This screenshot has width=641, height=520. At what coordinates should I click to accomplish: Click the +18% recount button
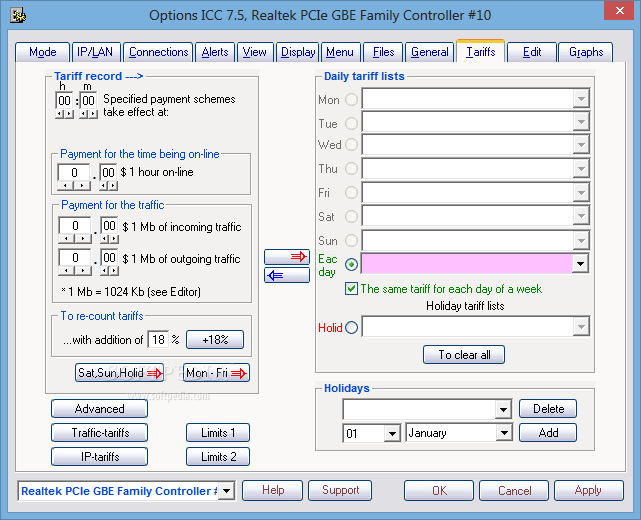(215, 340)
